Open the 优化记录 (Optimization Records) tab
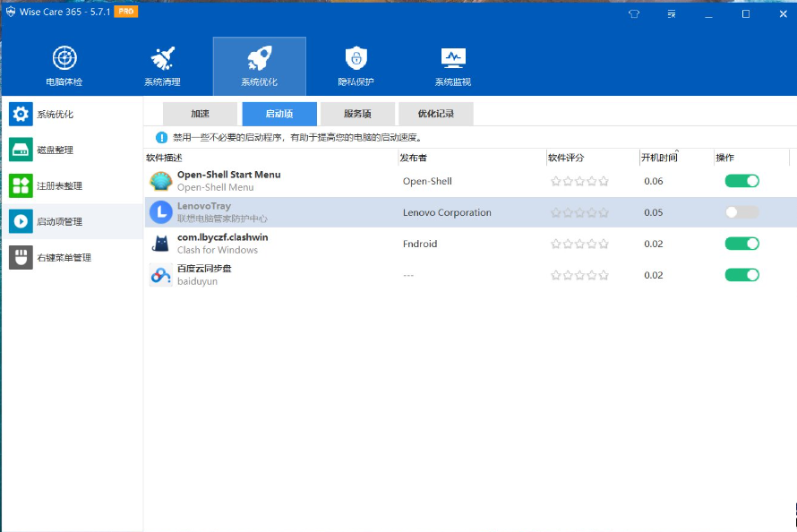Viewport: 797px width, 532px height. click(x=436, y=113)
